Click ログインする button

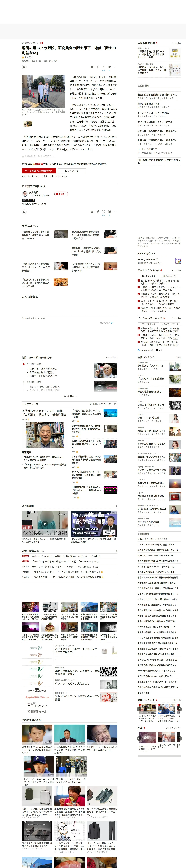pos(72,171)
